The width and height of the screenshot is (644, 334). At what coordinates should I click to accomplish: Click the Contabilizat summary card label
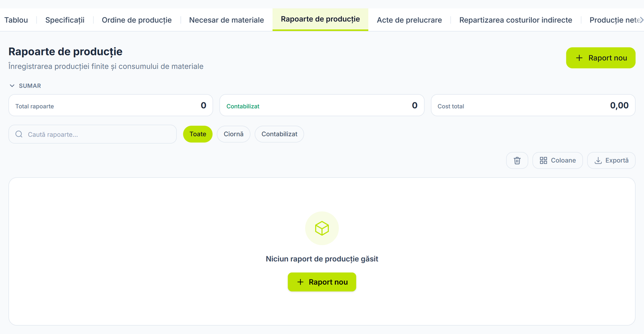coord(243,106)
